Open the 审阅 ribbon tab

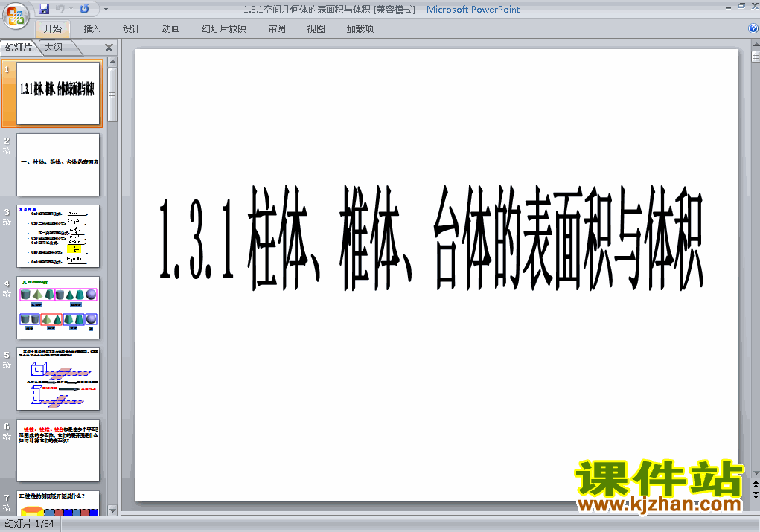pyautogui.click(x=277, y=28)
